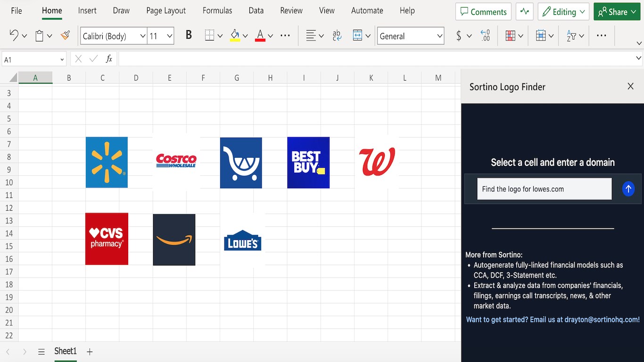Select the Walmart logo image
Viewport: 644px width, 362px height.
[x=107, y=162]
